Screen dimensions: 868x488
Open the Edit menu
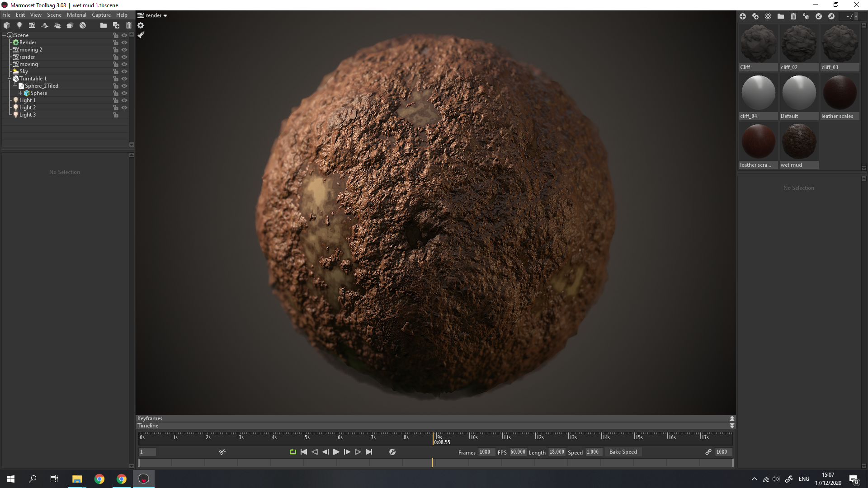click(20, 15)
